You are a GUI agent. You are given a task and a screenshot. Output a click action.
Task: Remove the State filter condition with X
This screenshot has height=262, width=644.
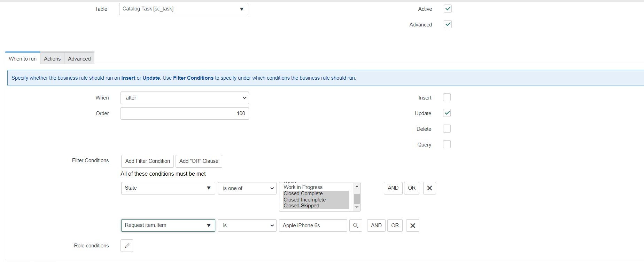pos(429,188)
